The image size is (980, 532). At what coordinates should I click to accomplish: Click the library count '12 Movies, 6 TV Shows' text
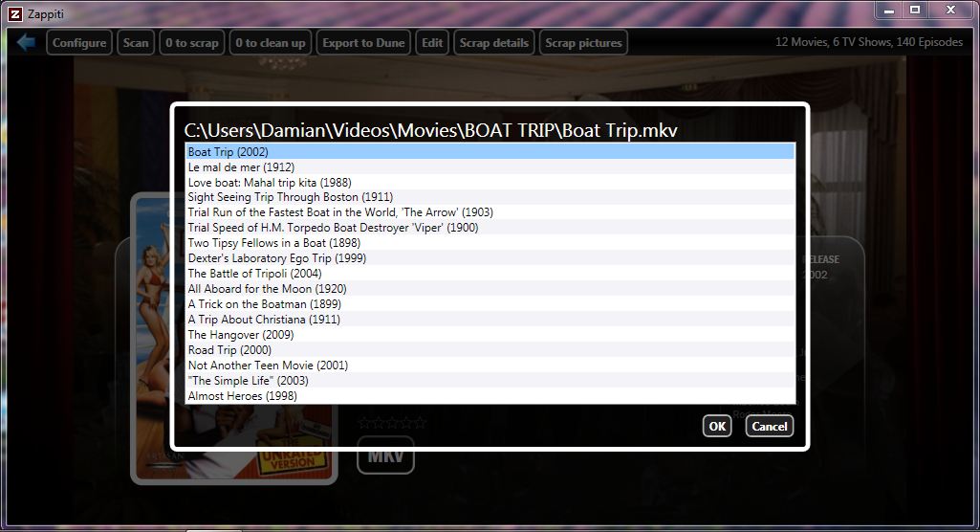869,42
